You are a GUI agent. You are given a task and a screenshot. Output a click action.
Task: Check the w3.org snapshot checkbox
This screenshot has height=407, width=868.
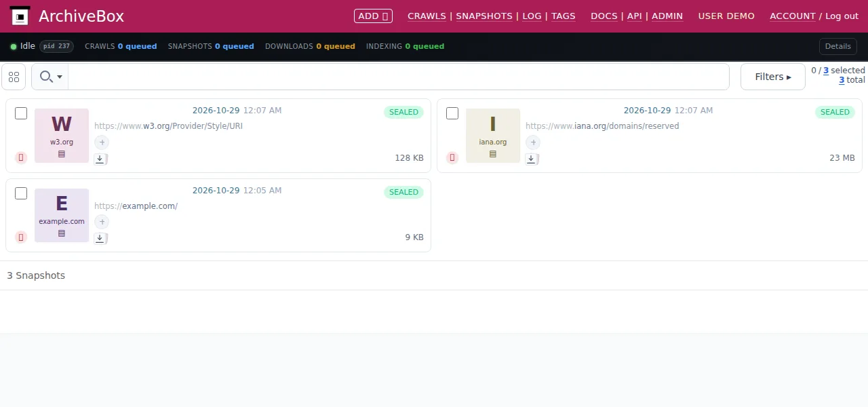21,113
